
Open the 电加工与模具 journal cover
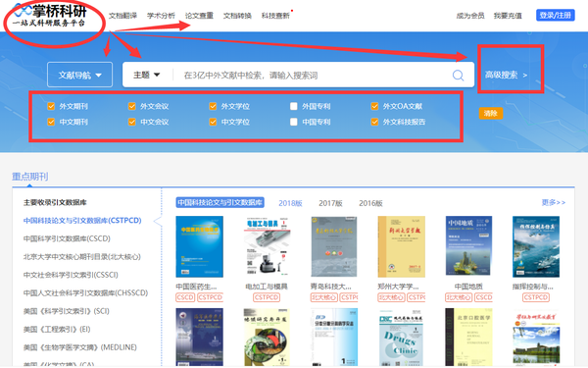point(267,246)
